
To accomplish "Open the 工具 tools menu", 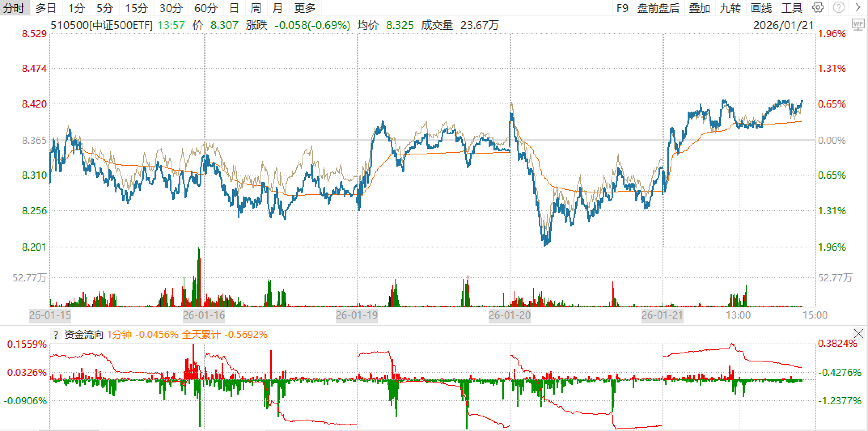I will point(792,8).
